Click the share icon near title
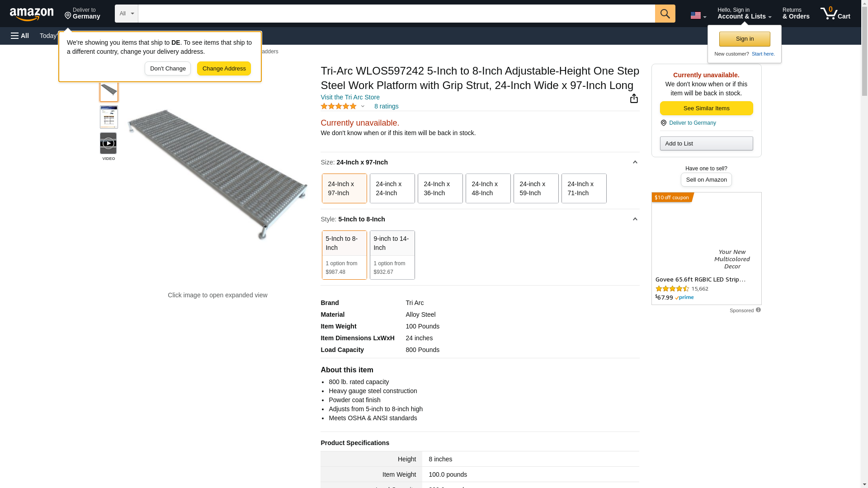Image resolution: width=868 pixels, height=488 pixels. click(634, 99)
